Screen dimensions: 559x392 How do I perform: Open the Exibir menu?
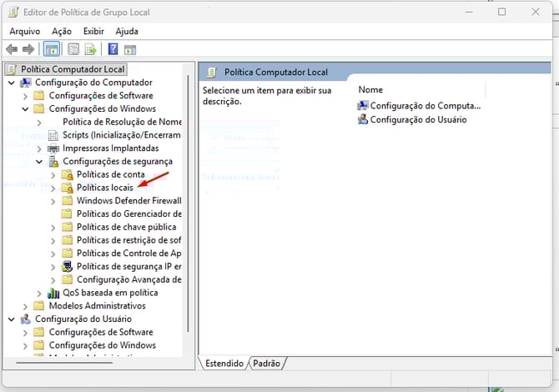[x=93, y=31]
